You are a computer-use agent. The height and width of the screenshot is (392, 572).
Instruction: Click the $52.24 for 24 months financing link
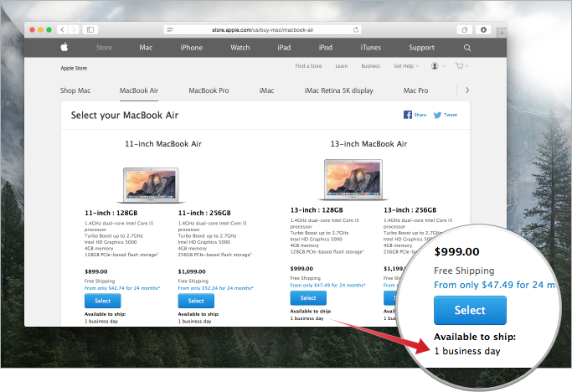click(215, 288)
